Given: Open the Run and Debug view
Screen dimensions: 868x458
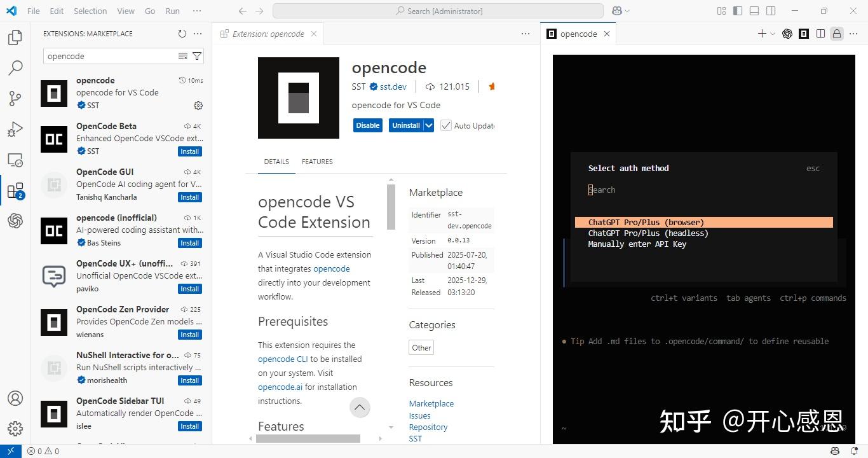Looking at the screenshot, I should coord(15,129).
